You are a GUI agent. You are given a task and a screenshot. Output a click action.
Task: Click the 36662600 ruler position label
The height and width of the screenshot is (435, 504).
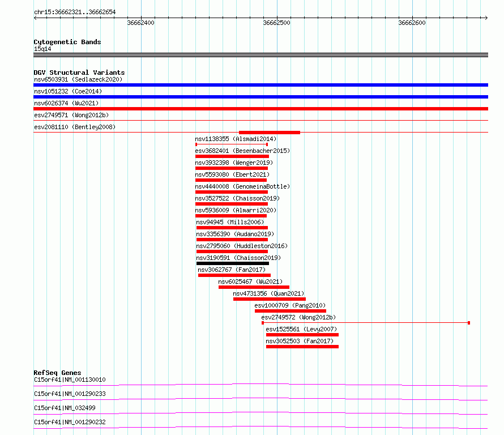pos(412,23)
